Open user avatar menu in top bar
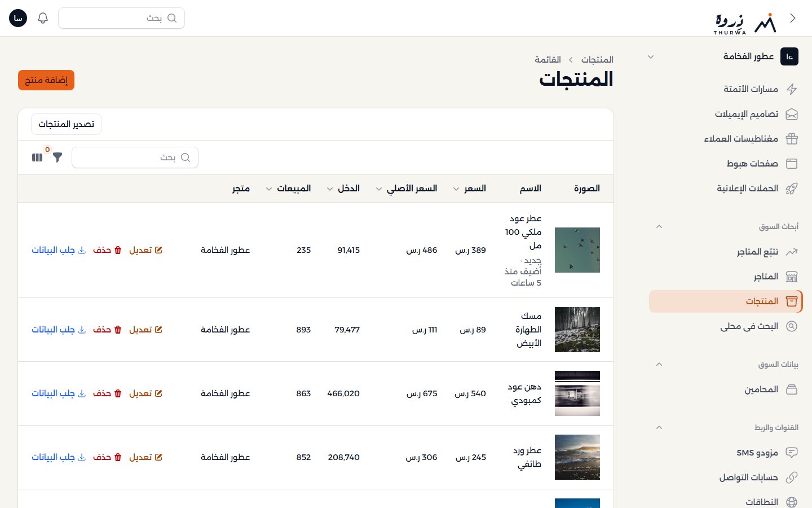This screenshot has height=508, width=812. click(18, 18)
